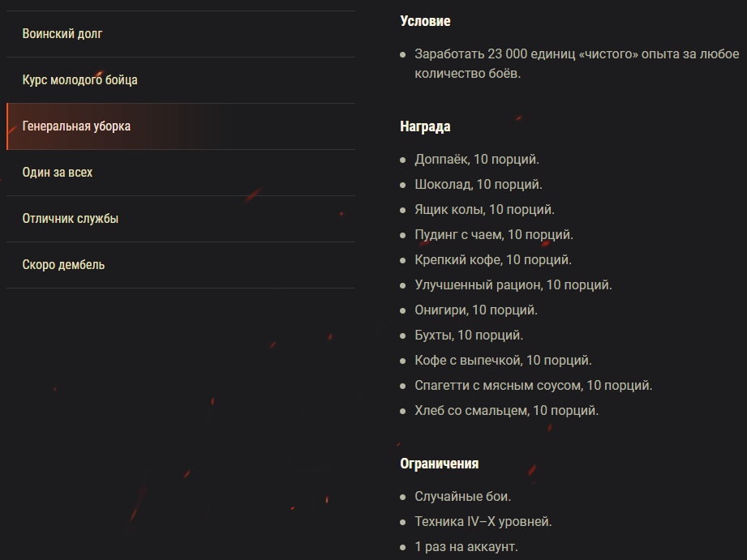Click the Онигири reward item
The image size is (747, 560).
point(475,310)
